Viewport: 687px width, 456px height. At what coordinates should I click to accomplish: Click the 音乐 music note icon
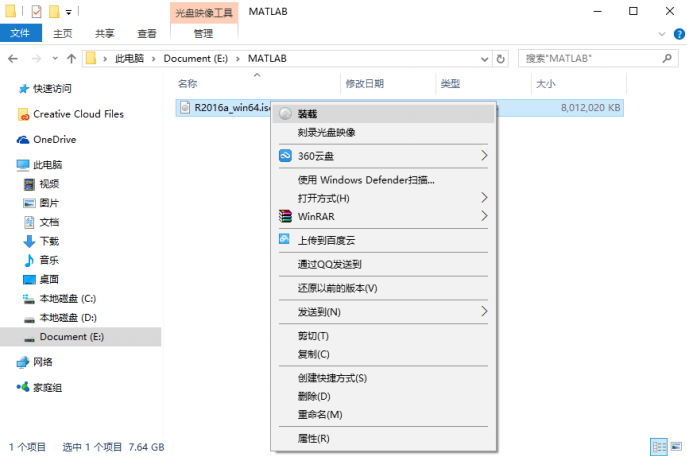[x=29, y=260]
